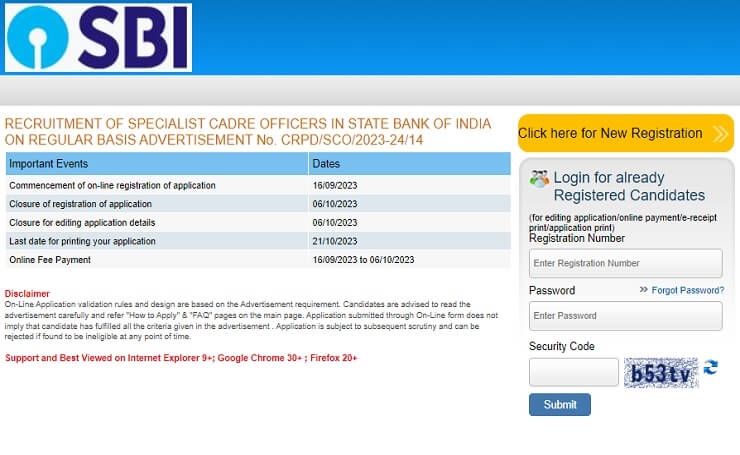The image size is (740, 455).
Task: Select Closure of registration of application row
Action: pos(258,204)
